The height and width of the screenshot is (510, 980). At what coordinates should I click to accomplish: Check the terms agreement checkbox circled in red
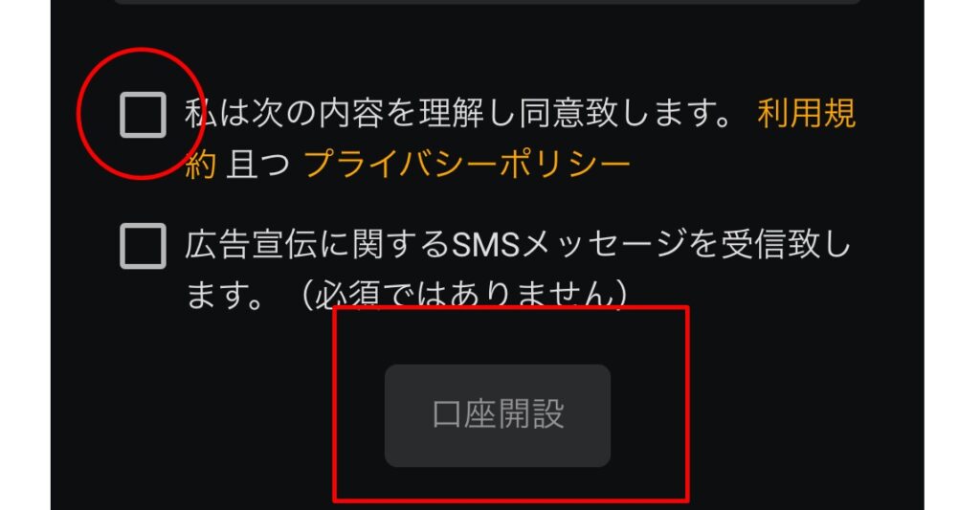tap(144, 115)
